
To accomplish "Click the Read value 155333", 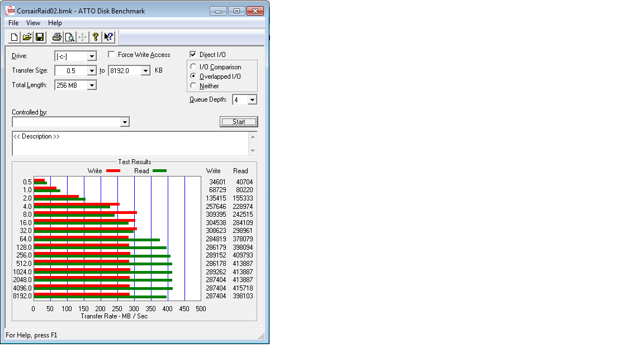I will [x=243, y=198].
